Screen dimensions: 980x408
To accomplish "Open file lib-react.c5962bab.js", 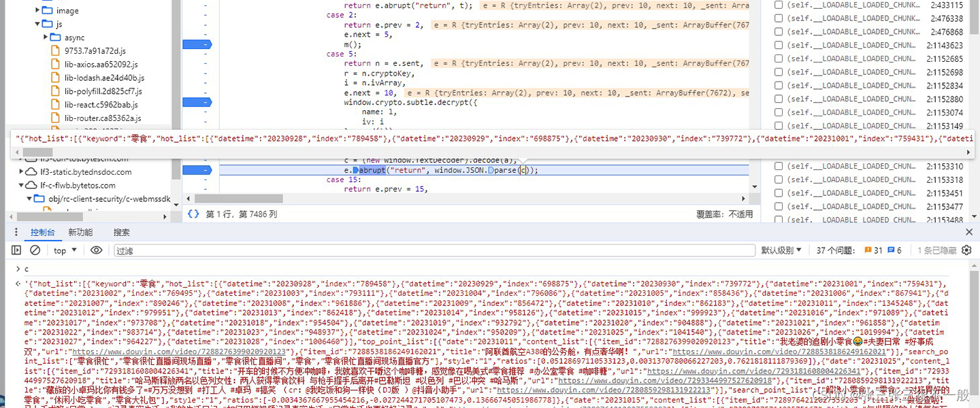I will click(101, 105).
